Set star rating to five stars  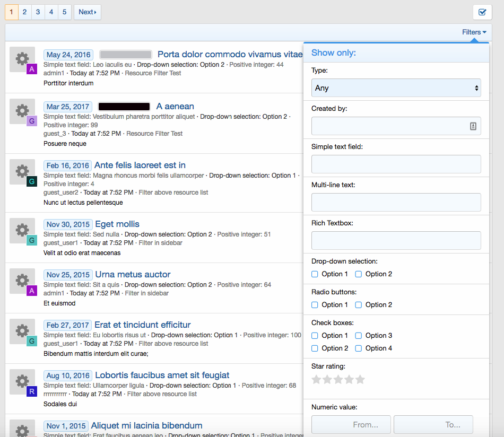360,379
